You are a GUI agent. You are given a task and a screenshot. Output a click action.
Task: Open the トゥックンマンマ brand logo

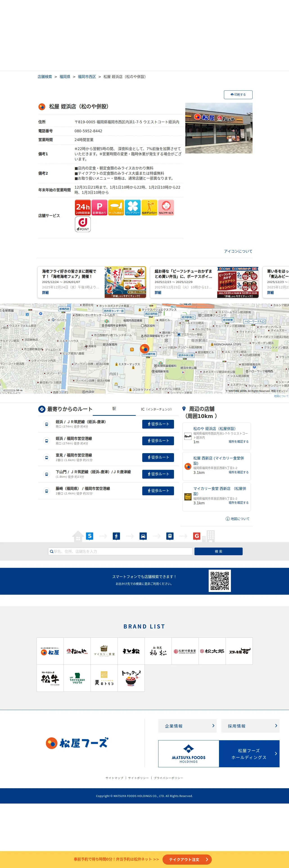pyautogui.click(x=131, y=678)
